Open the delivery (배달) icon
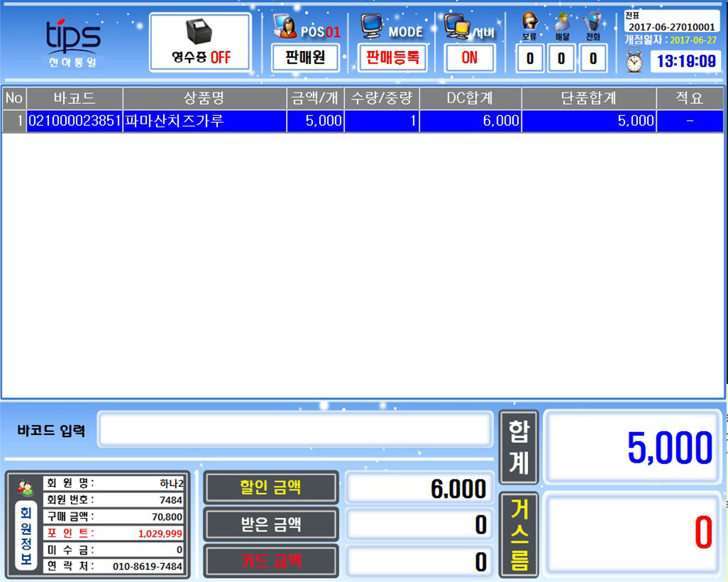Viewport: 728px width, 582px height. [x=562, y=22]
